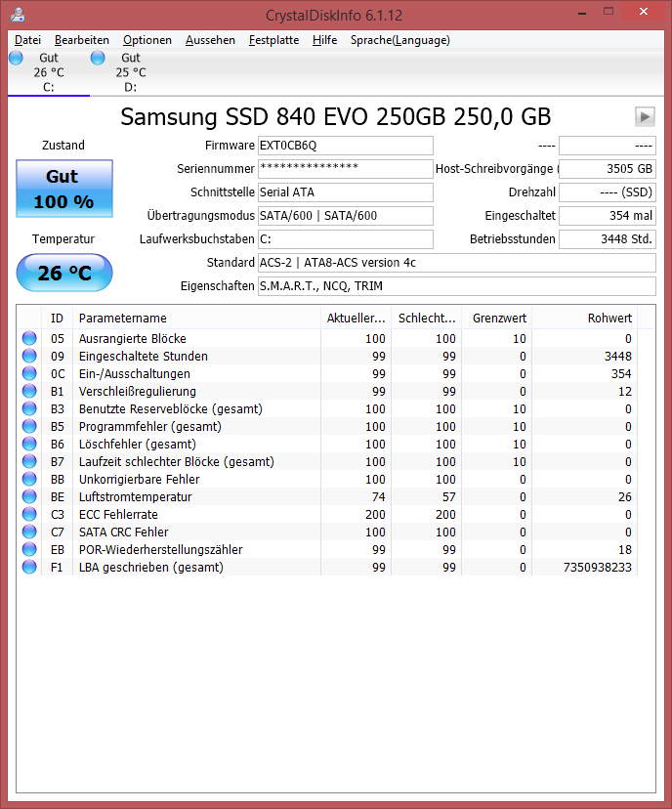Click the Eigenschaften field S.M.A.R.T., NCQ, TRIM
Viewport: 672px width, 809px height.
click(456, 286)
